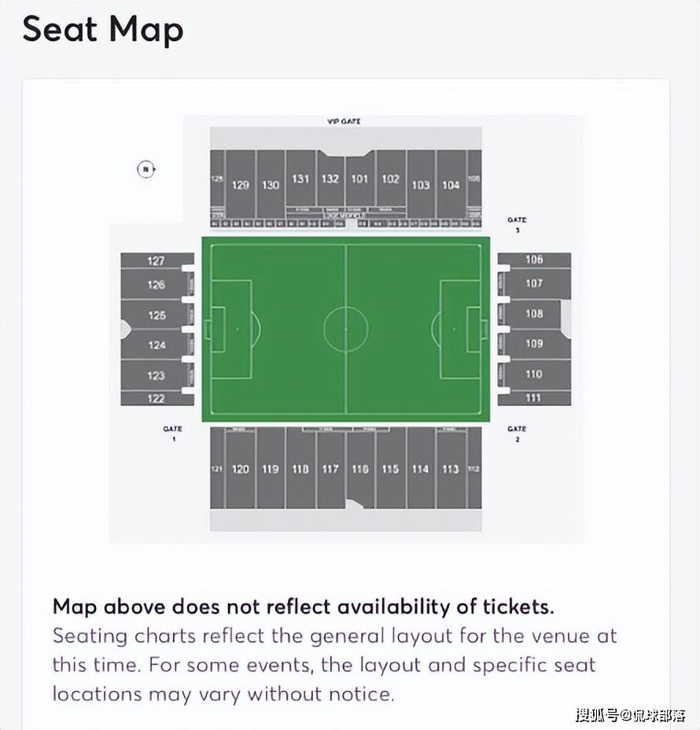
Task: Click the Gate 1 label
Action: [173, 433]
